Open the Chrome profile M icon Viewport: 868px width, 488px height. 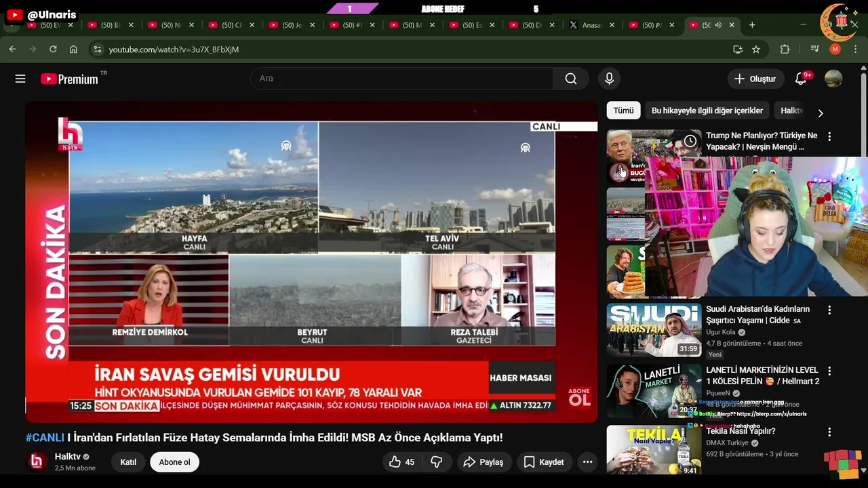coord(835,49)
